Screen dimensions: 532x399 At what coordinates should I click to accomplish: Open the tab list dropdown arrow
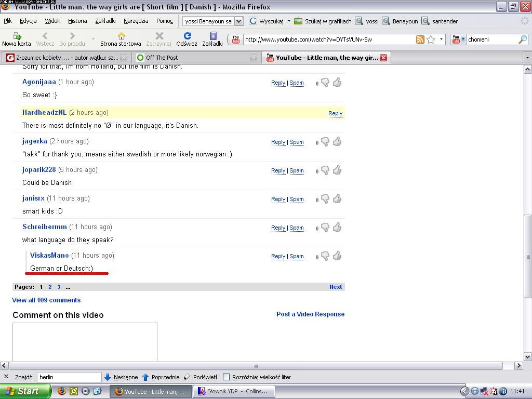point(527,58)
